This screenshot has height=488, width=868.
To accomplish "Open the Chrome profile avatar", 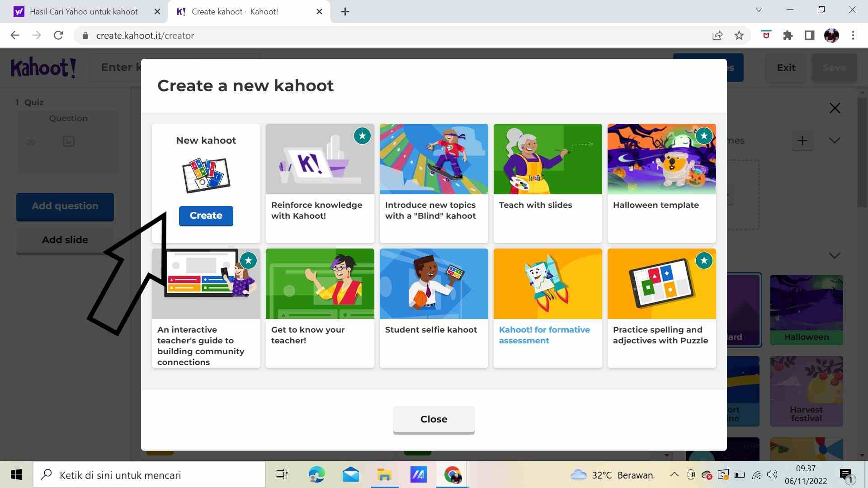I will 831,35.
